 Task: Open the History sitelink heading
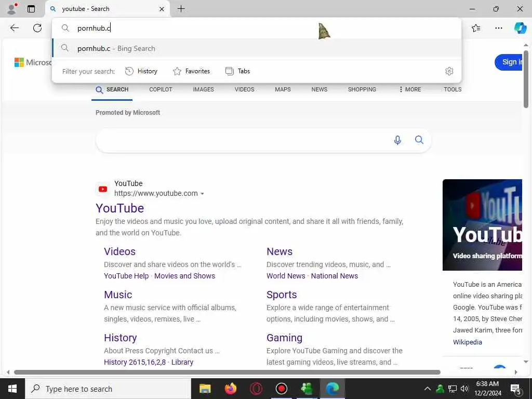121,338
